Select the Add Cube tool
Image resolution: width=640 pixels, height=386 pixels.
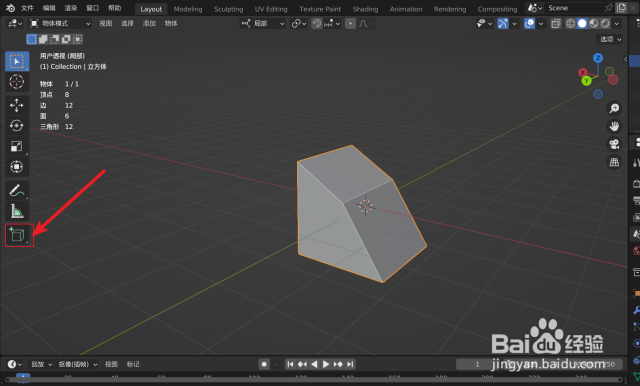coord(18,235)
